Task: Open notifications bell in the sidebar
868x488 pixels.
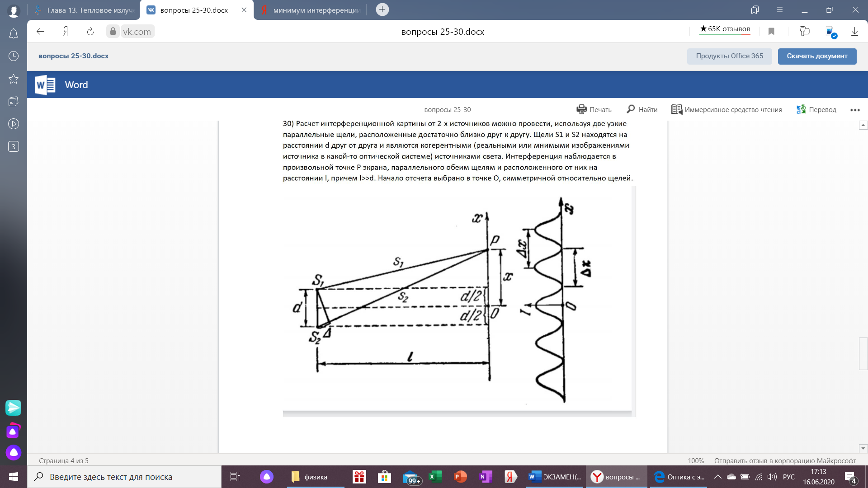Action: pyautogui.click(x=14, y=34)
